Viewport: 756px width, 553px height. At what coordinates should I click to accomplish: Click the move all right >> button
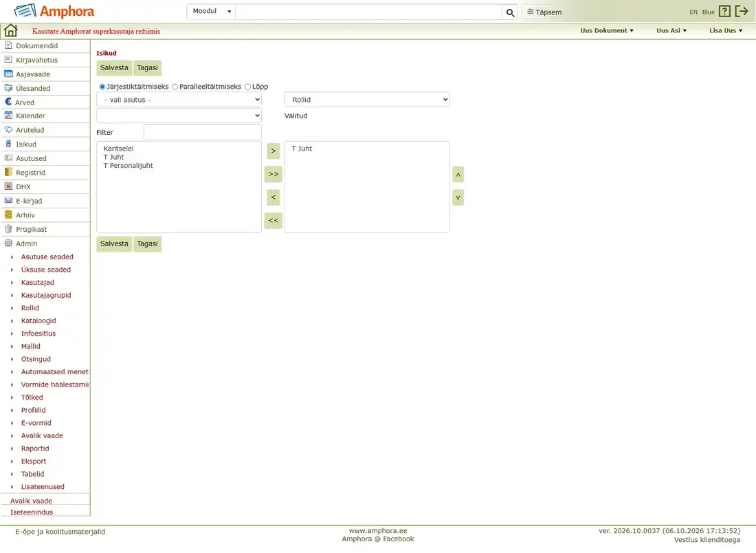coord(274,174)
